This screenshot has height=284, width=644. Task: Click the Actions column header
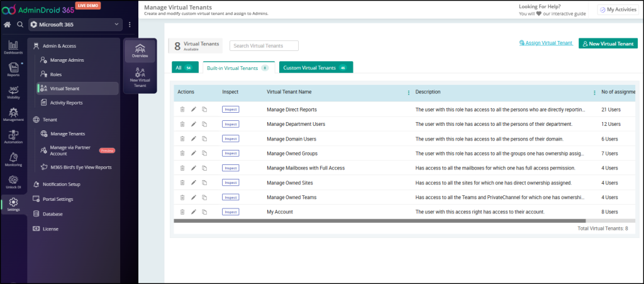coord(186,92)
